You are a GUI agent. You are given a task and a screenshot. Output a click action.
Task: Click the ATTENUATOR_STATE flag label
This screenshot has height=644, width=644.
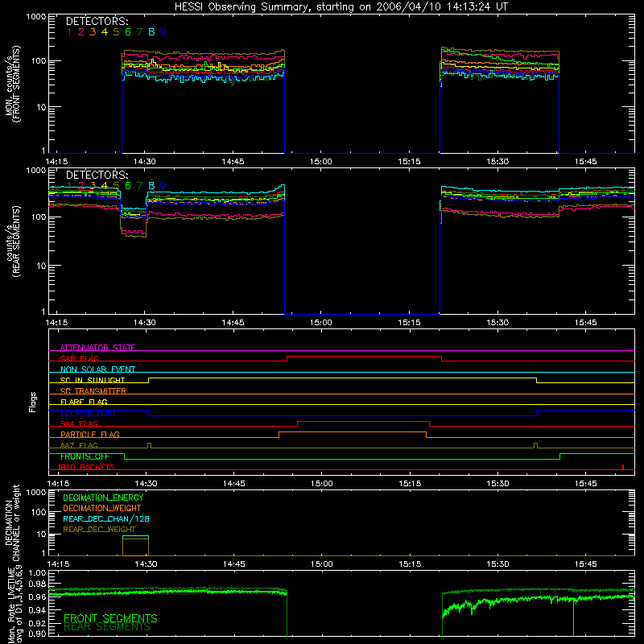pos(97,348)
